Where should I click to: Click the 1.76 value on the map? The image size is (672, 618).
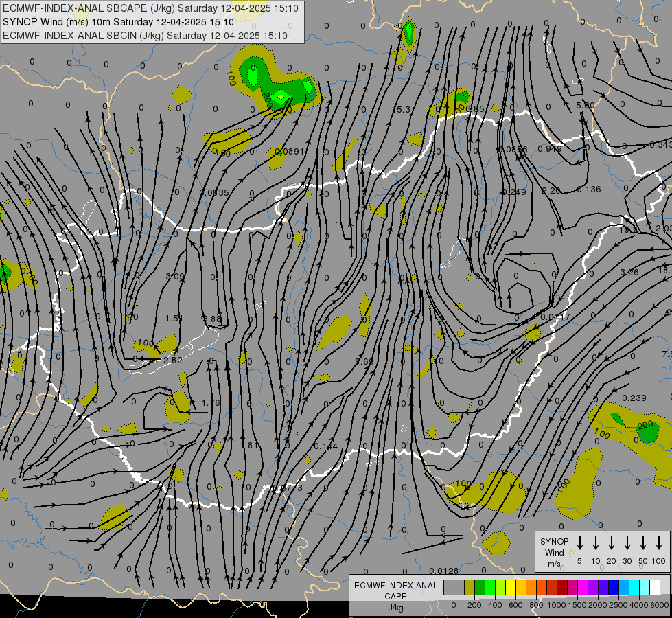(211, 402)
